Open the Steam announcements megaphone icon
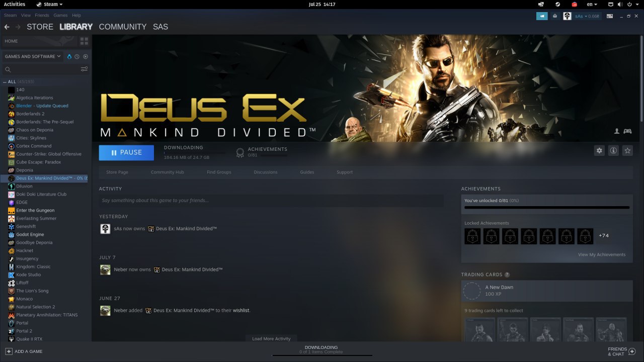The image size is (644, 362). coord(542,16)
